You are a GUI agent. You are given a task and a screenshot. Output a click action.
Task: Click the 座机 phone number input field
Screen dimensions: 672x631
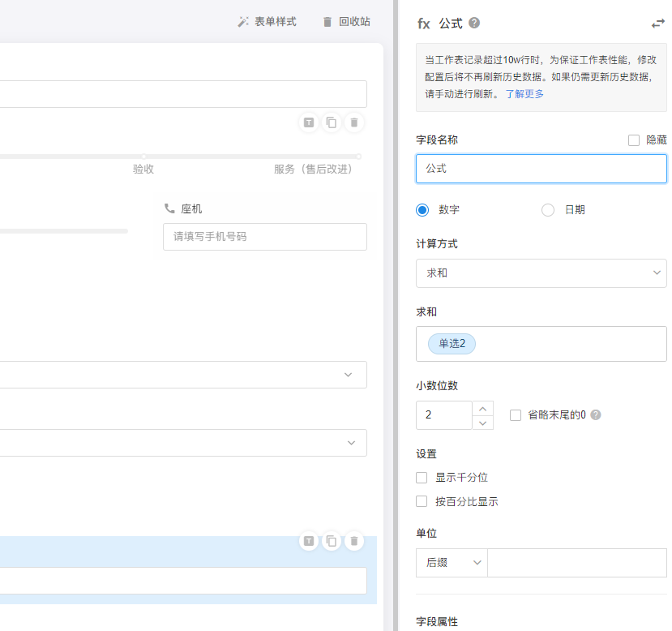[x=264, y=237]
